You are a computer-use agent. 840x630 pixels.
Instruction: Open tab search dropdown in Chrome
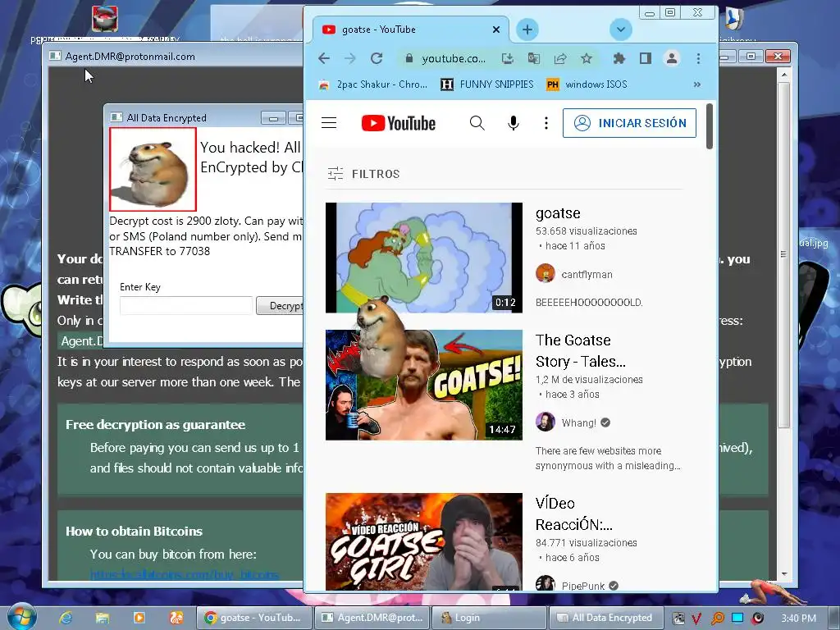coord(621,30)
